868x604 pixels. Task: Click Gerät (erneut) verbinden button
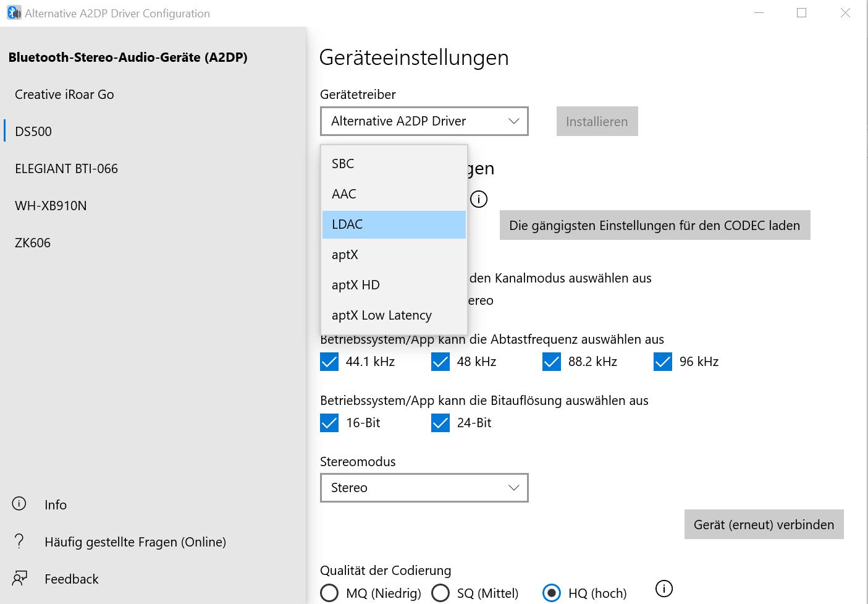click(x=764, y=525)
